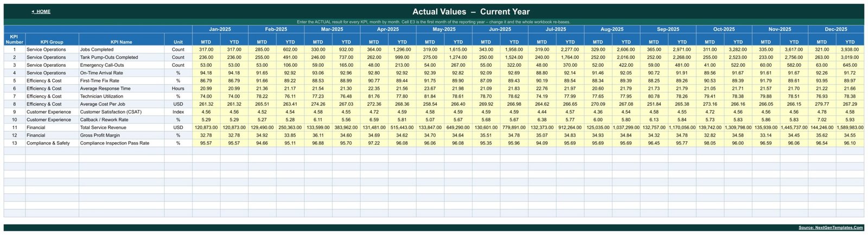Click Total Service Revenue Mar YTD 383,962.00
The image size is (868, 235).
tap(346, 128)
